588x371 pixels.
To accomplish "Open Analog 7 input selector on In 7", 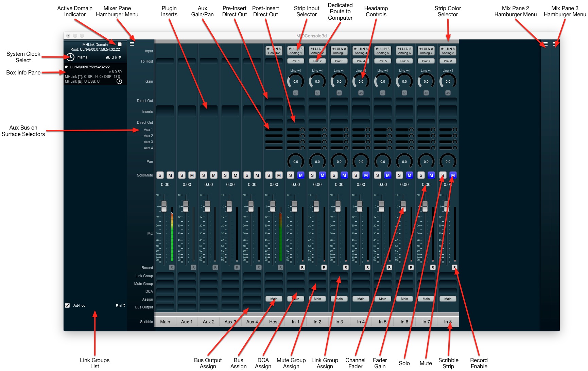I will point(426,51).
